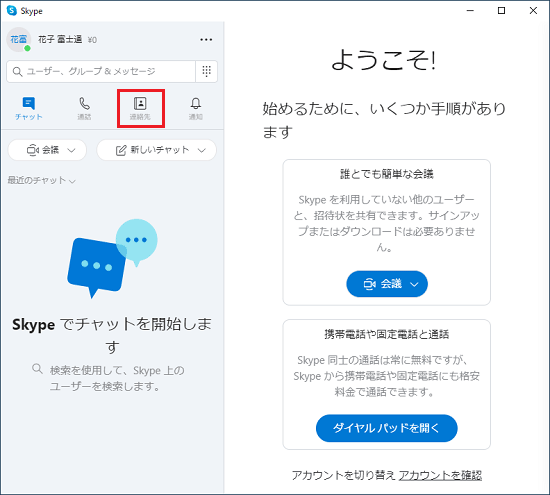The height and width of the screenshot is (495, 550).
Task: Open the dial pad icon beside search
Action: click(207, 71)
